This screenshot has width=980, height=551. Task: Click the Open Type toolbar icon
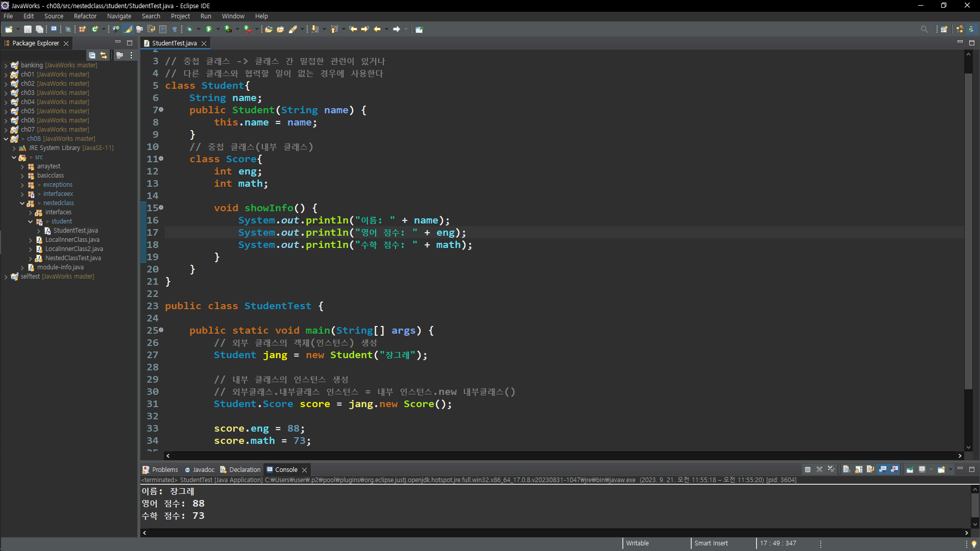point(268,29)
